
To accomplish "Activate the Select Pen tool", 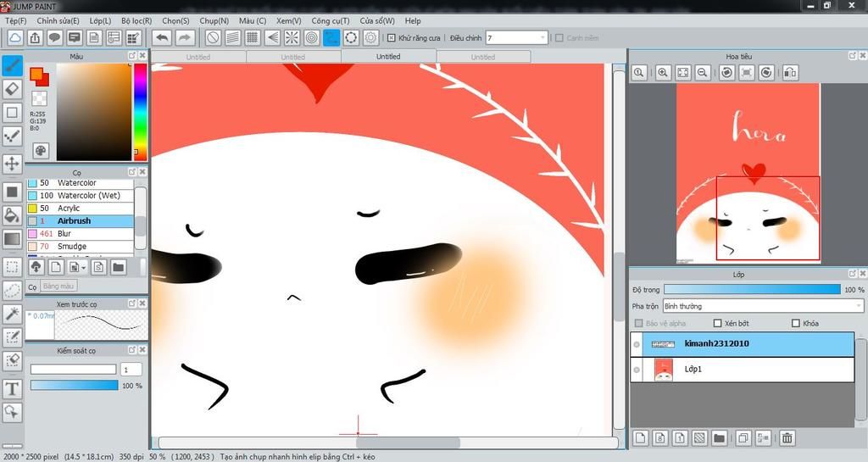I will (12, 337).
